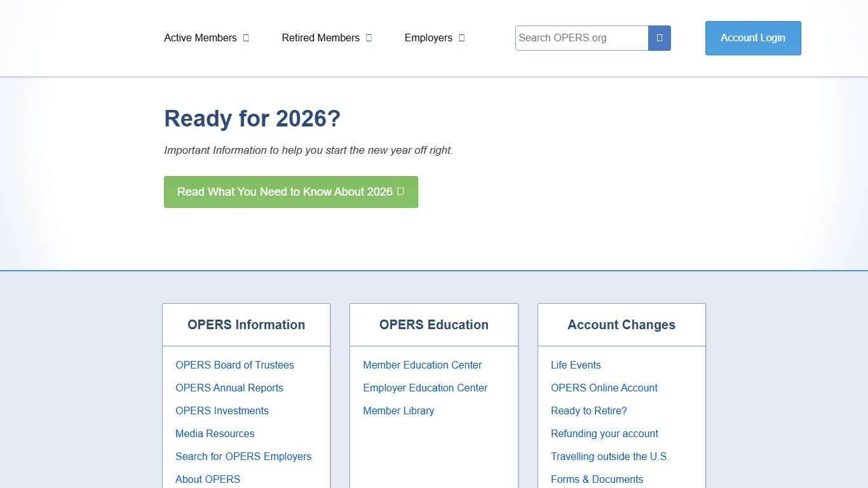Open OPERS Annual Reports
This screenshot has height=488, width=868.
[229, 388]
